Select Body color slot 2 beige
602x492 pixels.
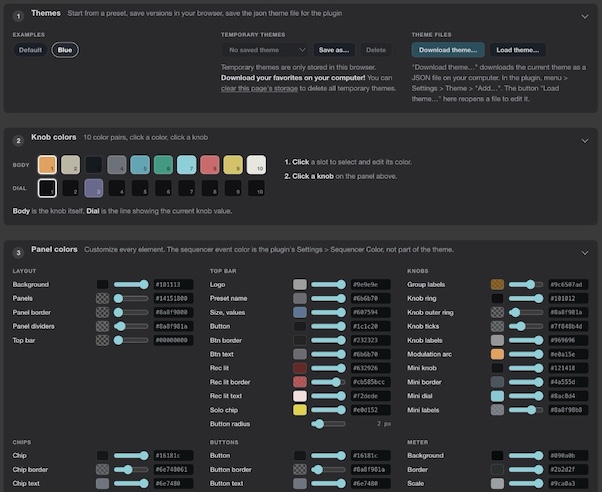tap(71, 165)
